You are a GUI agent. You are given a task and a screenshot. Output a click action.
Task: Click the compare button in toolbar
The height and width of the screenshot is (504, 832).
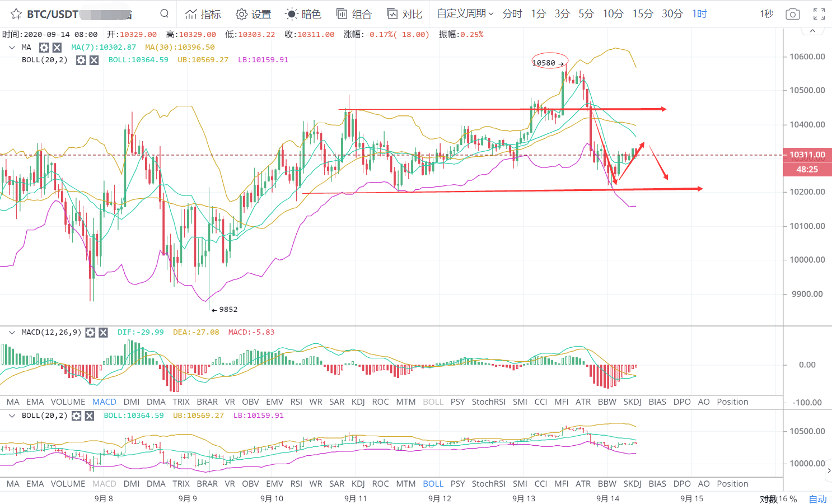click(404, 14)
